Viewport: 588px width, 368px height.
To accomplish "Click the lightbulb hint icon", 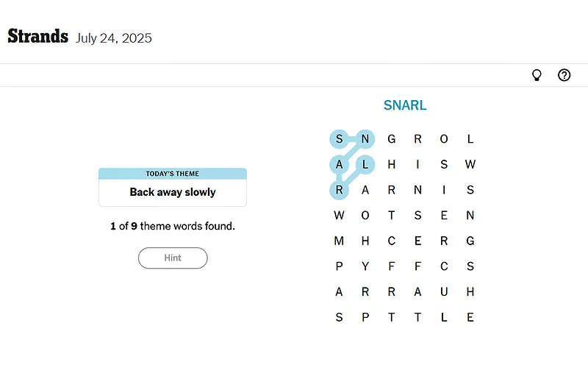I will 537,75.
